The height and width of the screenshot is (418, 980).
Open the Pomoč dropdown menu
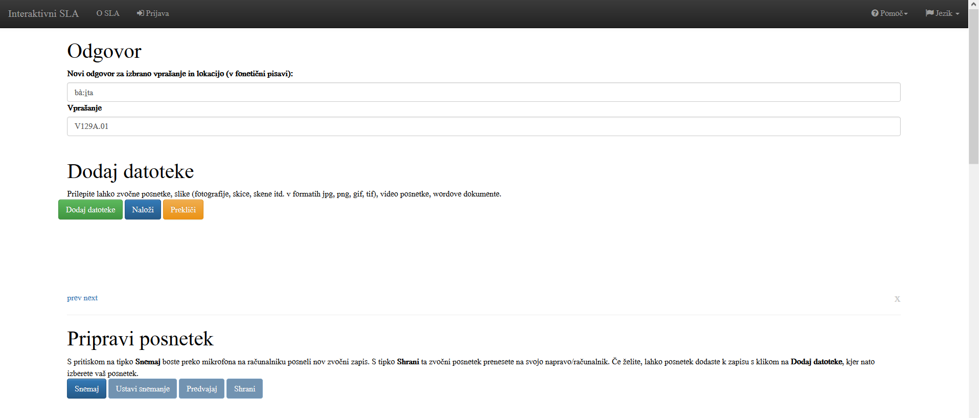coord(890,13)
